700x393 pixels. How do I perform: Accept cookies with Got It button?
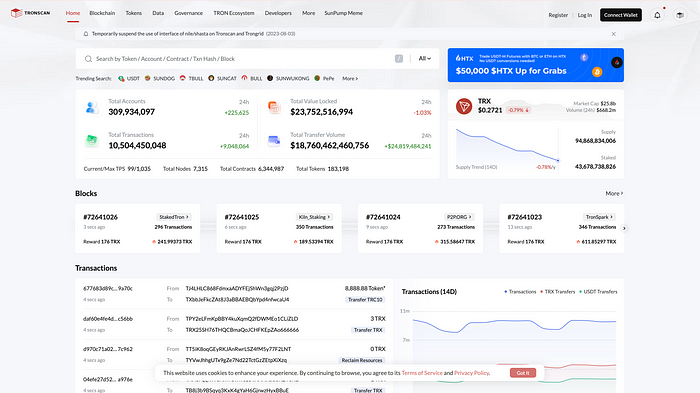(x=523, y=373)
